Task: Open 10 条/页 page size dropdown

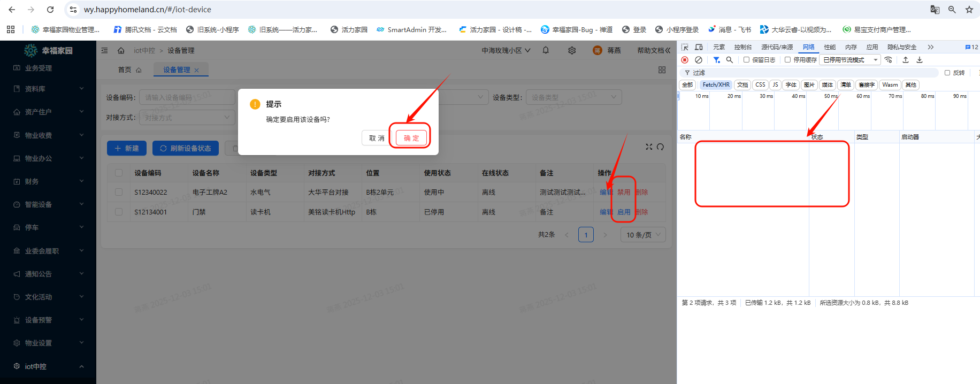Action: [644, 235]
